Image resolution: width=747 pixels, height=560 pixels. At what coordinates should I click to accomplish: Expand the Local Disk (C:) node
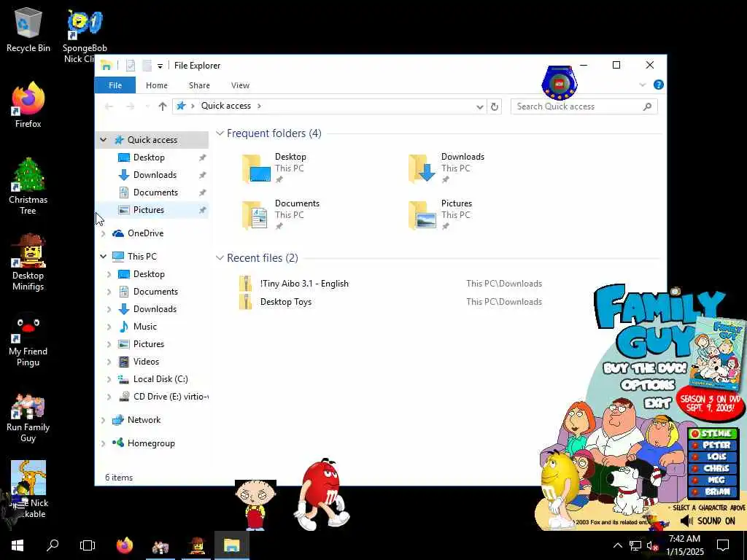pos(109,379)
